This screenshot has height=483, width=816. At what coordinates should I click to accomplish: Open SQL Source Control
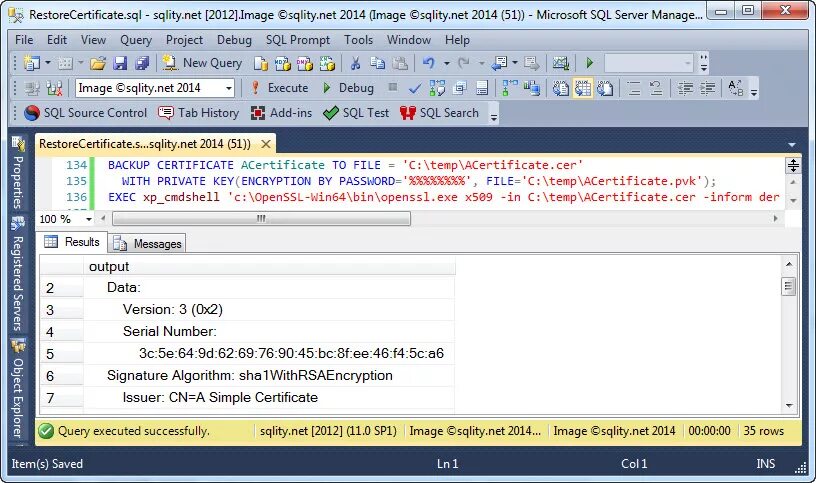pos(86,113)
